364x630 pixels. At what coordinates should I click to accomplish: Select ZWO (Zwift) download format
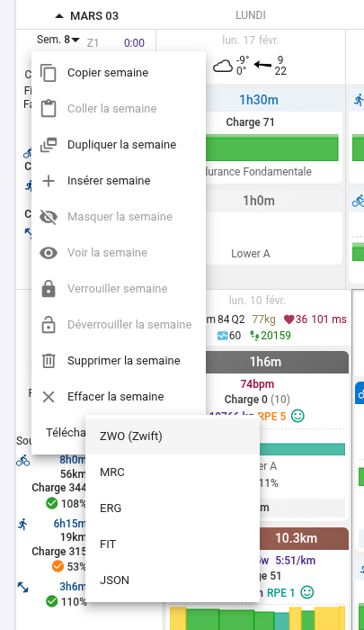(x=173, y=436)
